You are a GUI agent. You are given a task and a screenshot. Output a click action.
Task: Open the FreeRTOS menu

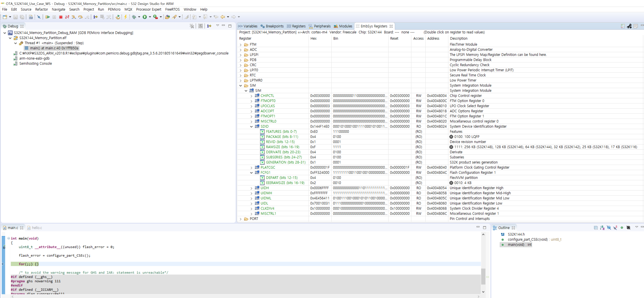[172, 9]
